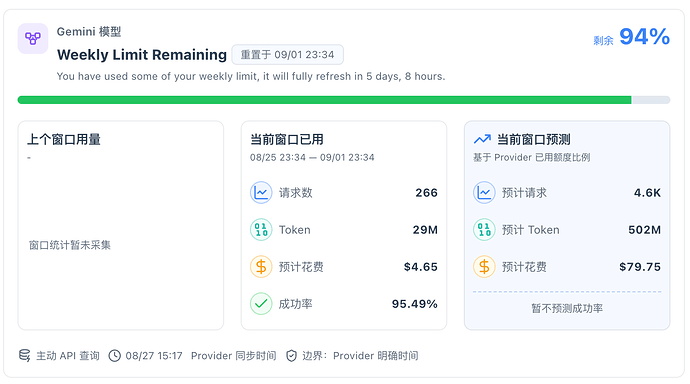Click the 95.49% success rate value
This screenshot has width=690, height=384.
click(x=415, y=304)
